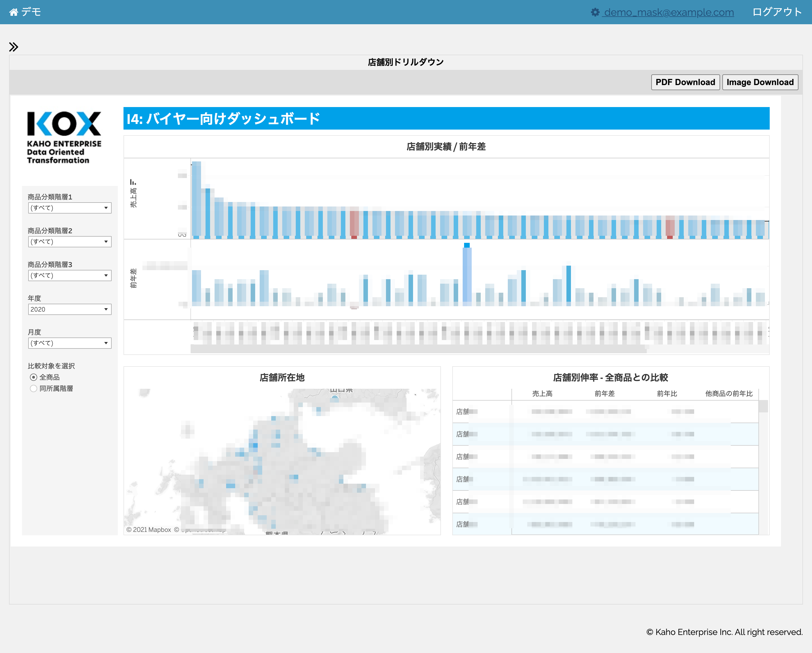Viewport: 812px width, 653px height.
Task: Click the home icon beside デモ
Action: click(x=14, y=12)
